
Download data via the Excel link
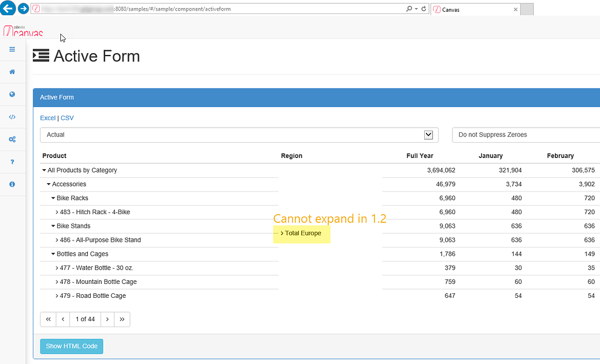tap(47, 118)
